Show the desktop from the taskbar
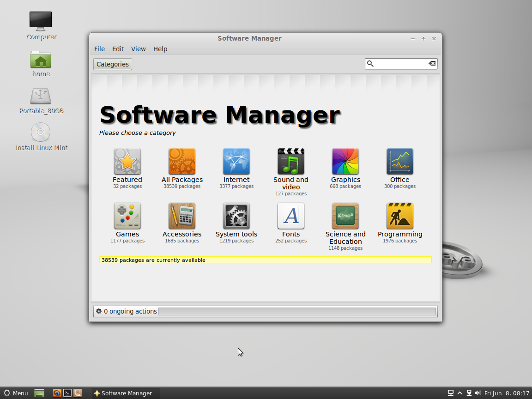Screen dimensions: 532x399 [x=39, y=393]
